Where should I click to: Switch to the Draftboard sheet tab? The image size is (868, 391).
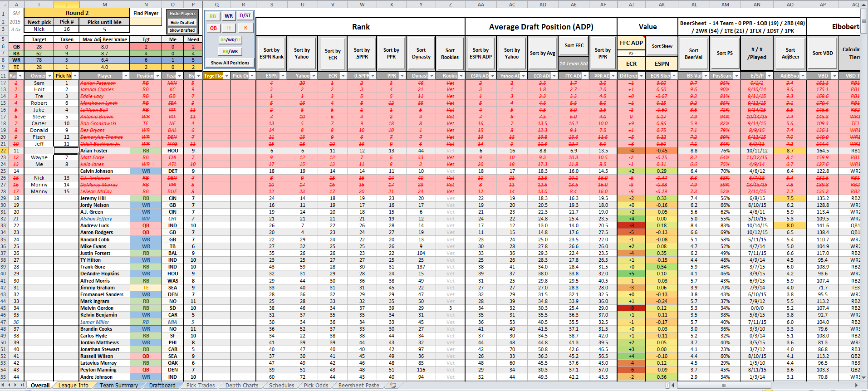pyautogui.click(x=162, y=385)
